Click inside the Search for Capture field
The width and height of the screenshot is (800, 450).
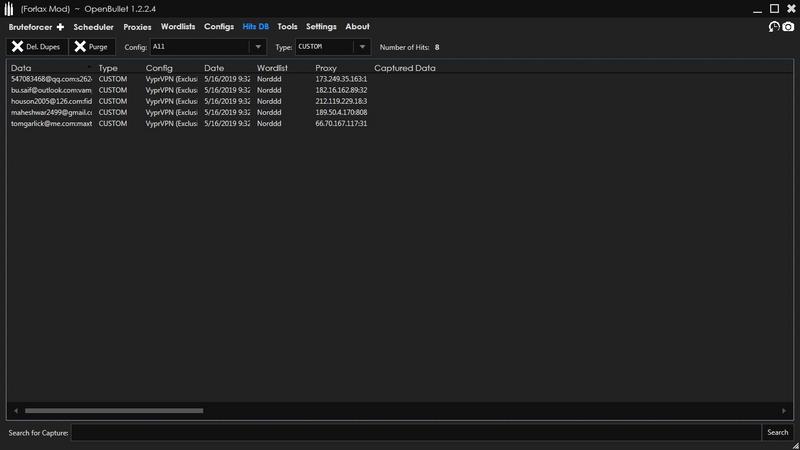416,433
